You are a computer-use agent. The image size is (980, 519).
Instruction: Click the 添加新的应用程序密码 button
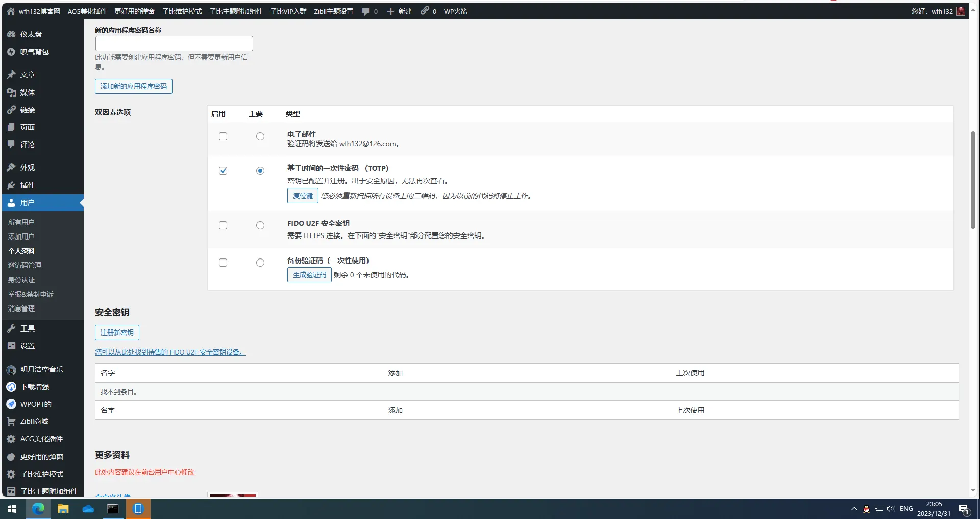tap(134, 86)
